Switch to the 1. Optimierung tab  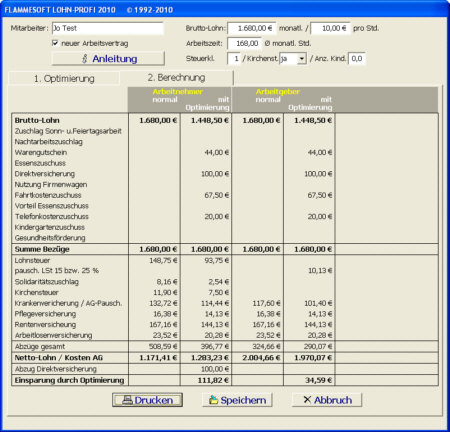click(64, 79)
